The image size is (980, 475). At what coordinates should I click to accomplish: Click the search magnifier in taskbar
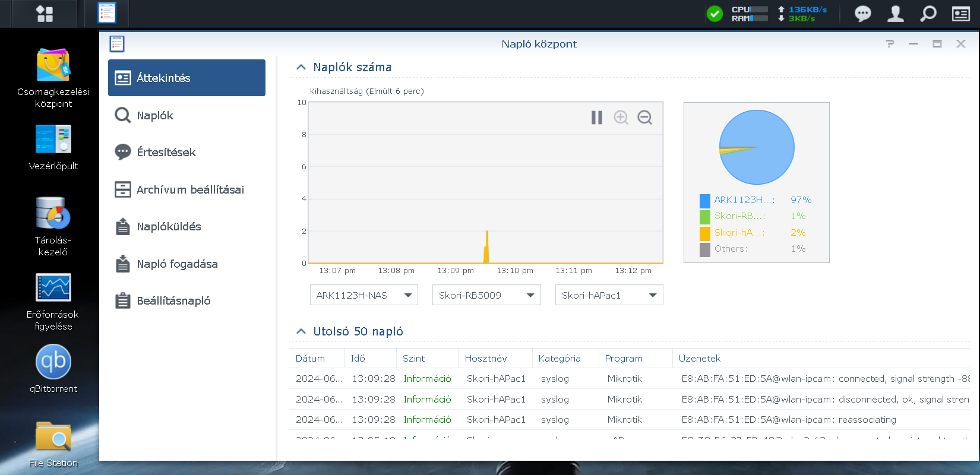point(928,14)
